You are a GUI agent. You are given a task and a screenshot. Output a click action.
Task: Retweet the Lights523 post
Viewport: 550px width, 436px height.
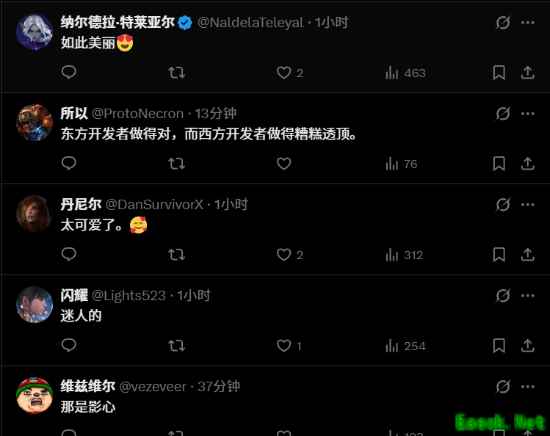pos(176,346)
